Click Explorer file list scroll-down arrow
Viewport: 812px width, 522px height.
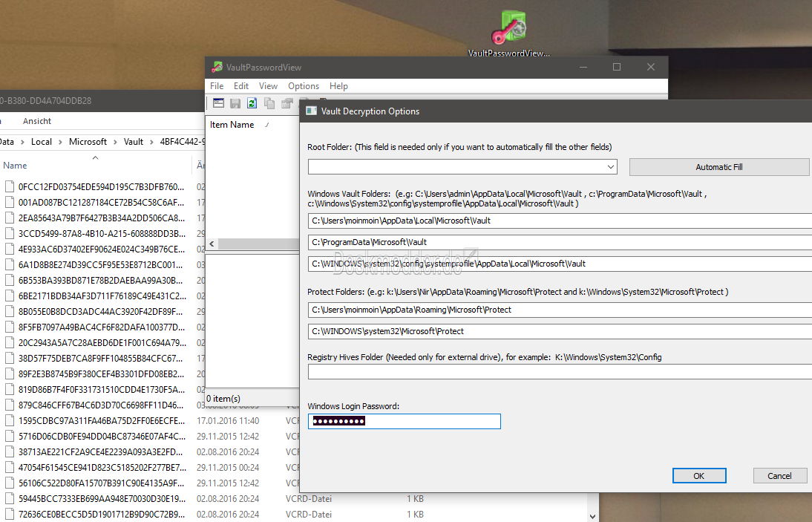click(593, 516)
